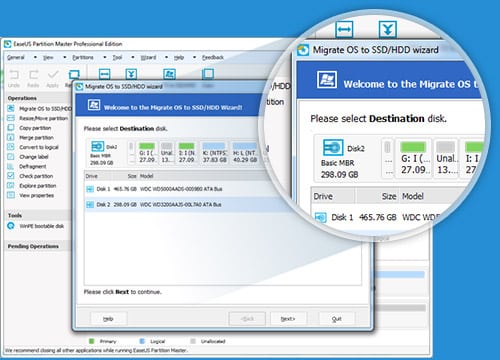Open the Help menu
Image resolution: width=500 pixels, height=360 pixels.
coord(179,57)
